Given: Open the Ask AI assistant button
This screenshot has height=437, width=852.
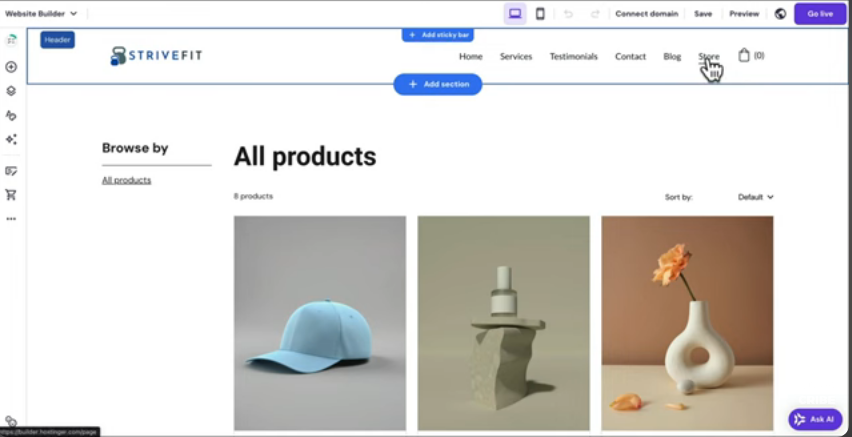Looking at the screenshot, I should (815, 420).
